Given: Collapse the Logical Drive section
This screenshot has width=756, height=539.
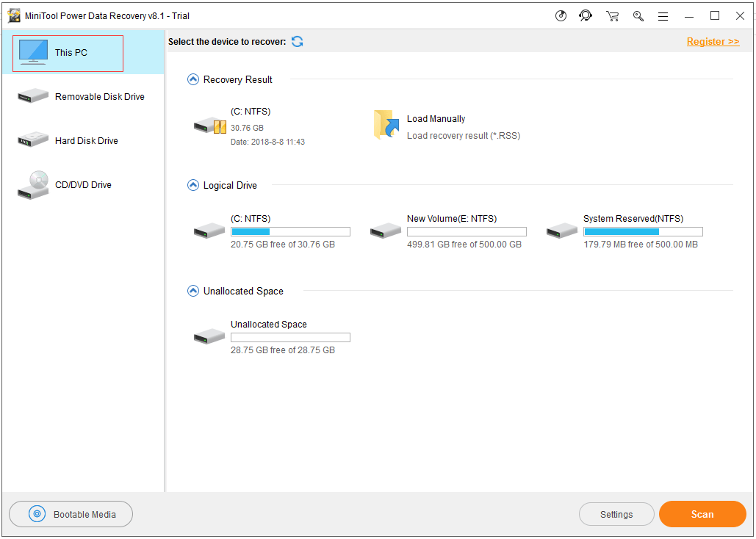Looking at the screenshot, I should click(192, 185).
